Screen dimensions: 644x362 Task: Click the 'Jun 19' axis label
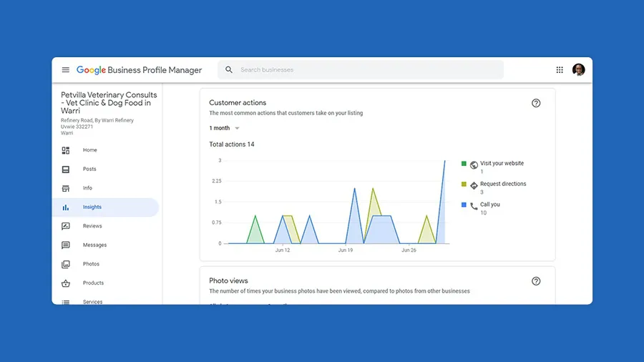tap(346, 250)
